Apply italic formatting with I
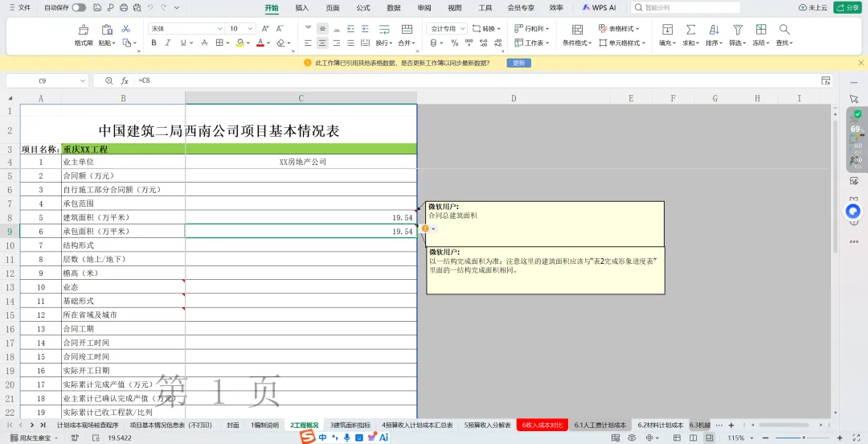 click(x=169, y=43)
